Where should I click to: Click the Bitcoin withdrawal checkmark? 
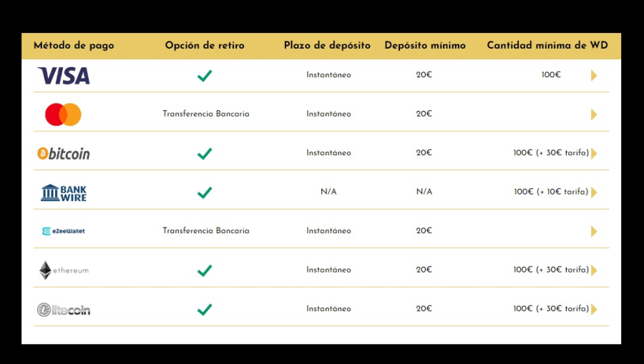pos(205,153)
